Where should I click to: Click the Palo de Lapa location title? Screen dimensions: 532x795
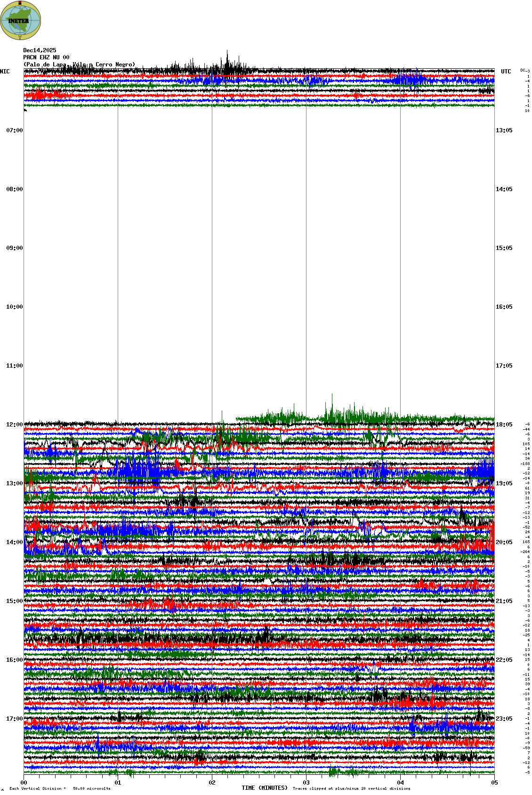coord(79,64)
